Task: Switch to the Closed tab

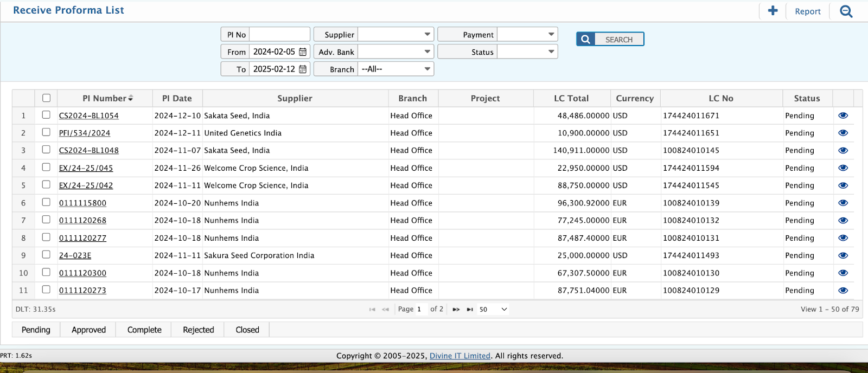Action: point(247,330)
